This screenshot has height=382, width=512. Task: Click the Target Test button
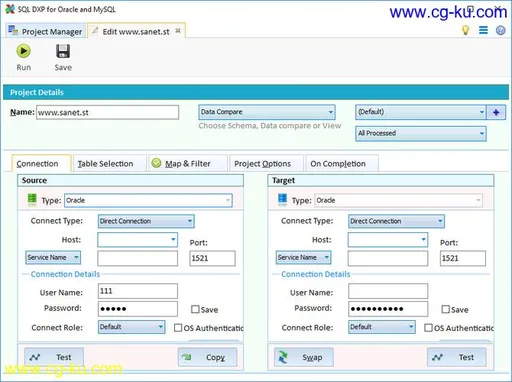pos(457,357)
